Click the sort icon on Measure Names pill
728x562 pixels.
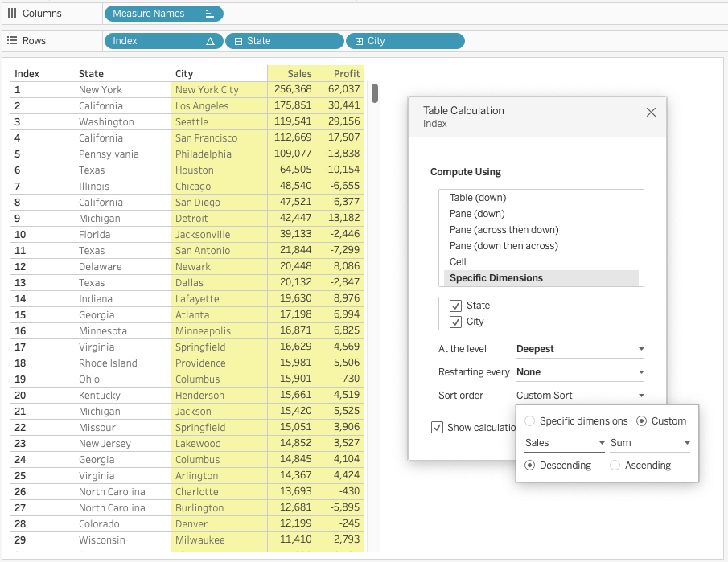[209, 14]
